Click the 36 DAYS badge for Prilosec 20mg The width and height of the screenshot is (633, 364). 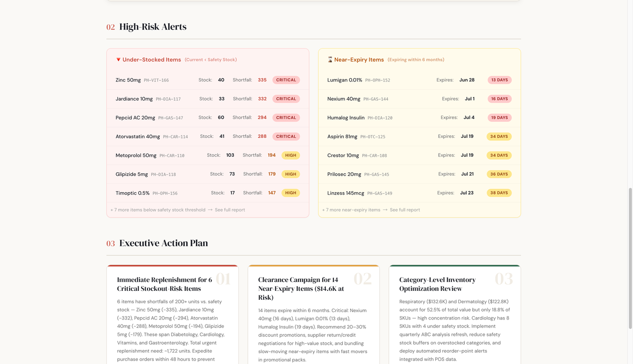(499, 174)
